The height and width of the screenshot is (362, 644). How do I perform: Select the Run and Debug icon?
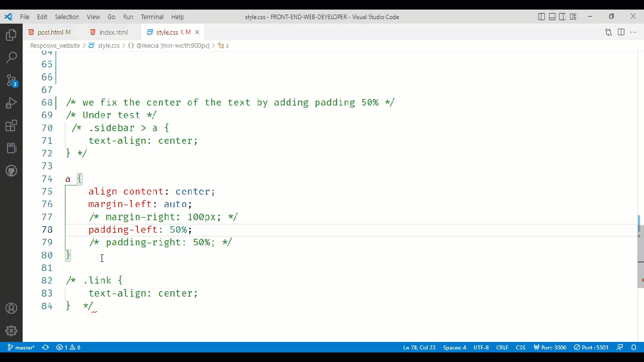point(11,103)
